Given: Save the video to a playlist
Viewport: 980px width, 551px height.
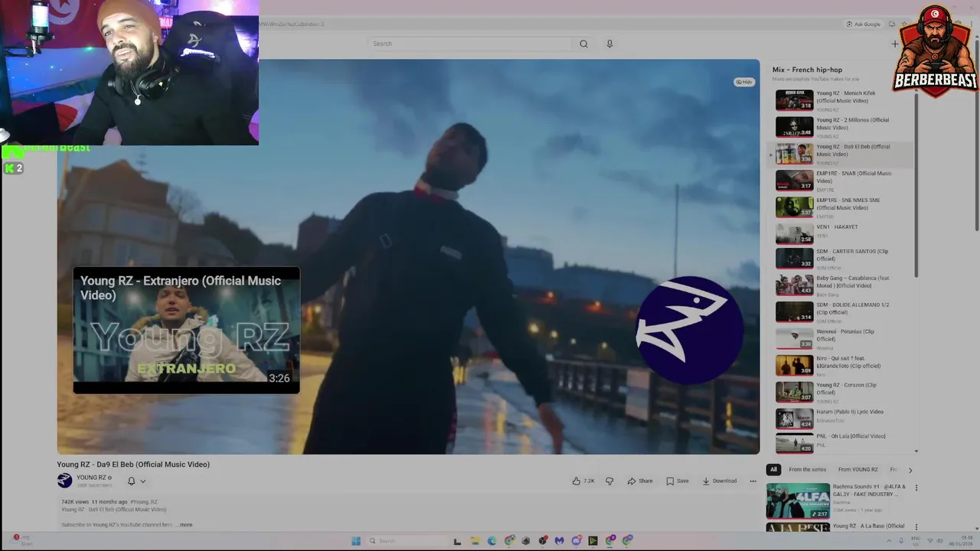Looking at the screenshot, I should [678, 481].
